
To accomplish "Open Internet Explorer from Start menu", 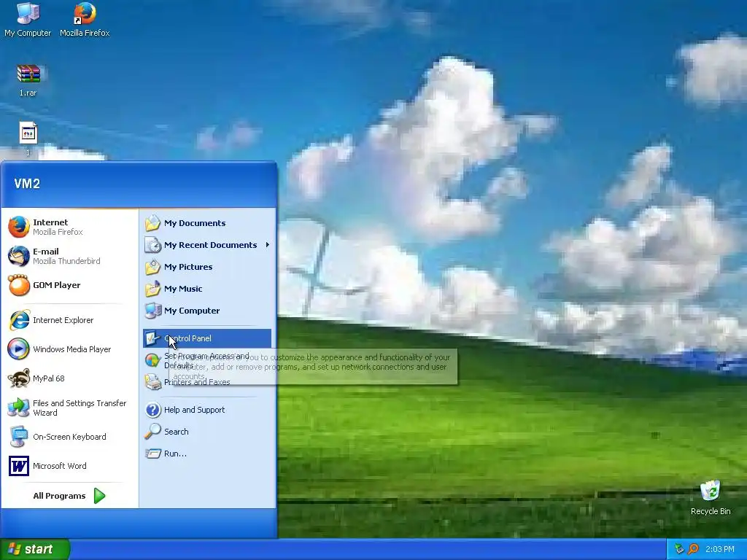I will coord(69,320).
